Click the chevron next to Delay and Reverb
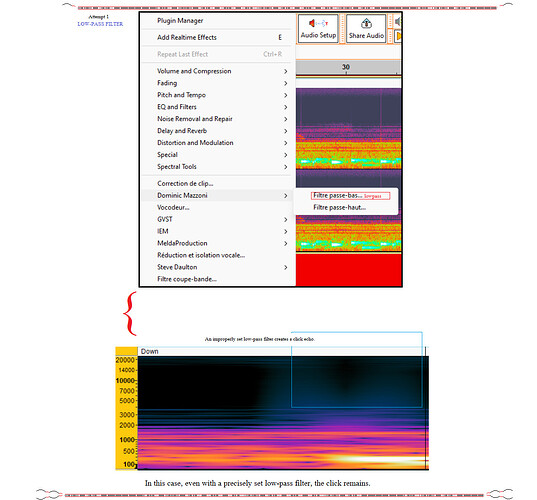 point(285,131)
